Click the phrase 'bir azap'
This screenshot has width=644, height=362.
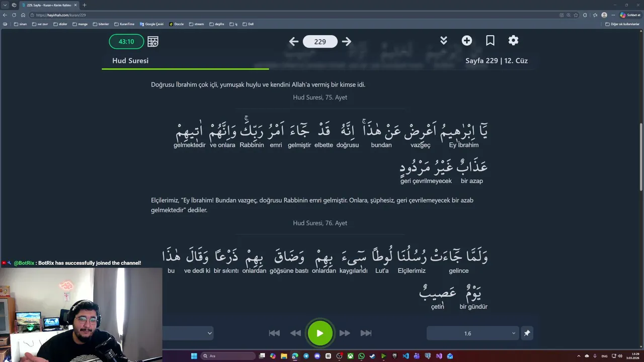pyautogui.click(x=472, y=181)
